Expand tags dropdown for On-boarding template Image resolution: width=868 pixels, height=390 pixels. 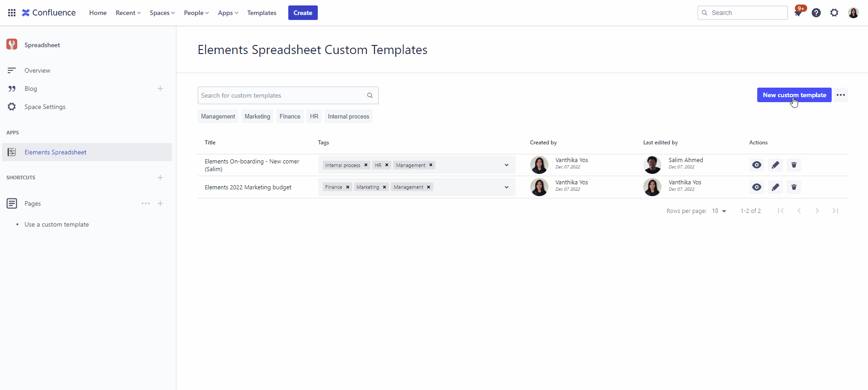(507, 165)
